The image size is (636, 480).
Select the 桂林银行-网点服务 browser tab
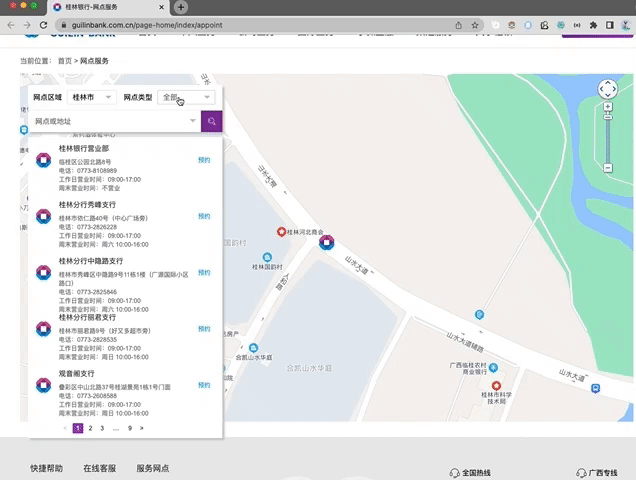[107, 7]
